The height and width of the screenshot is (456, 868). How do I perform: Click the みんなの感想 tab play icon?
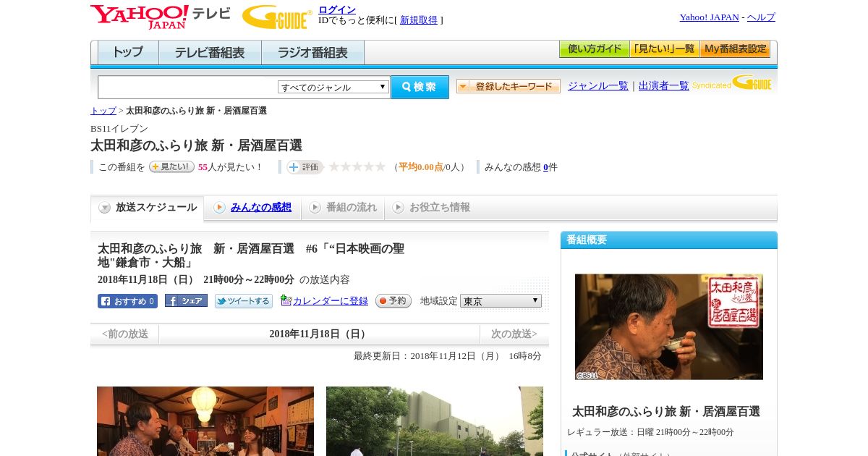click(219, 208)
